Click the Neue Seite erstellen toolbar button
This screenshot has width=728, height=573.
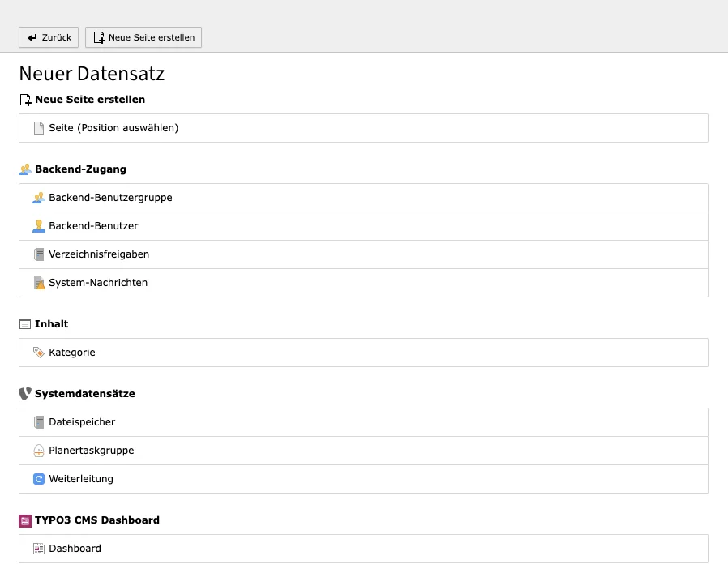[143, 37]
